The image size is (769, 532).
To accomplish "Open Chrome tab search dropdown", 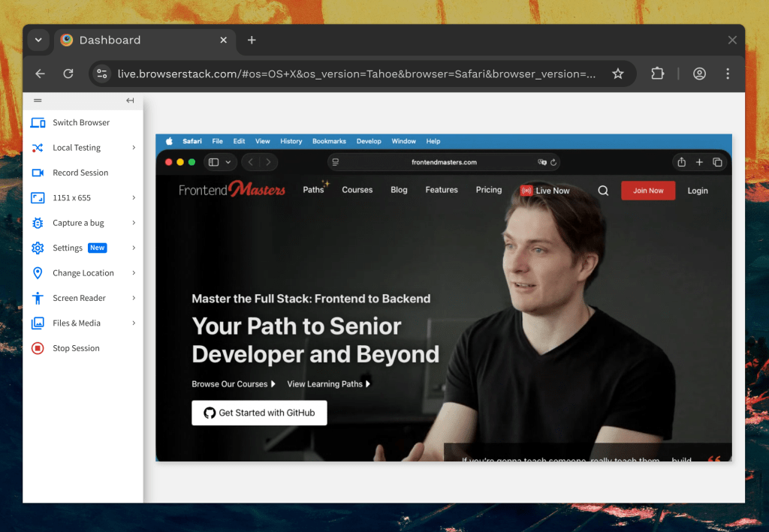I will coord(38,41).
